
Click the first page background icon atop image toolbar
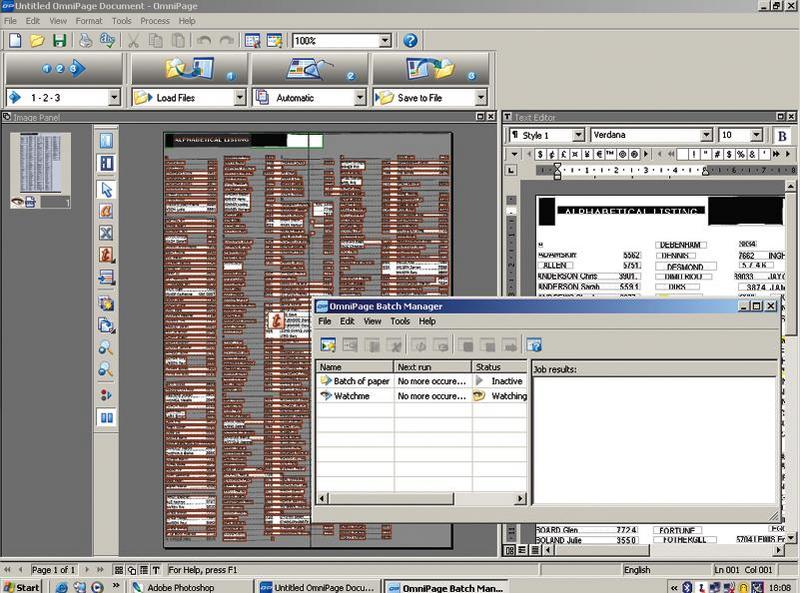pyautogui.click(x=106, y=140)
